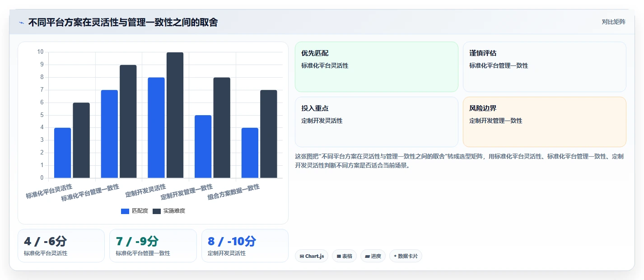This screenshot has width=644, height=280.
Task: Click the 定制开发管理一致性 axis label
Action: click(187, 192)
